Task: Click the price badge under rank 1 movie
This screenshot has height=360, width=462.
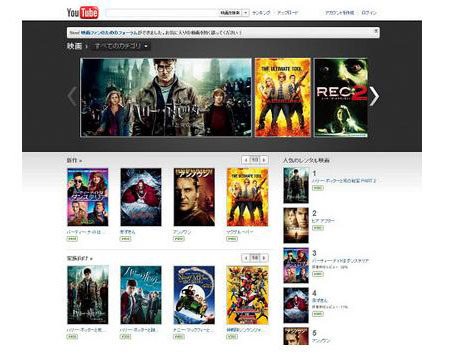Action: [318, 188]
